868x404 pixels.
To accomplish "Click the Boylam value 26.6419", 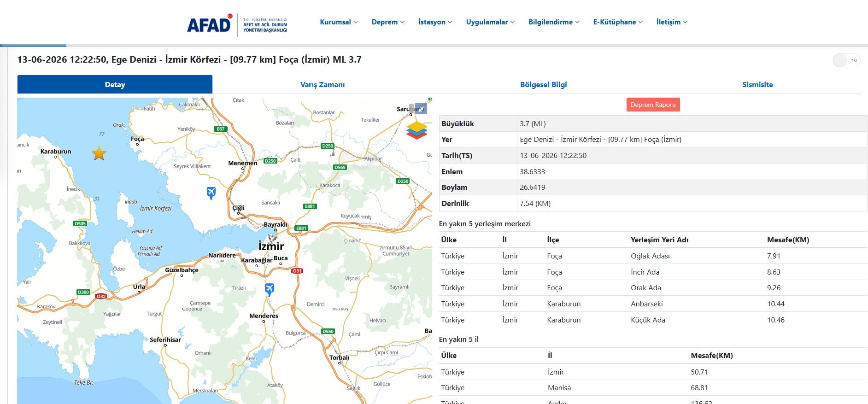I will pos(532,187).
